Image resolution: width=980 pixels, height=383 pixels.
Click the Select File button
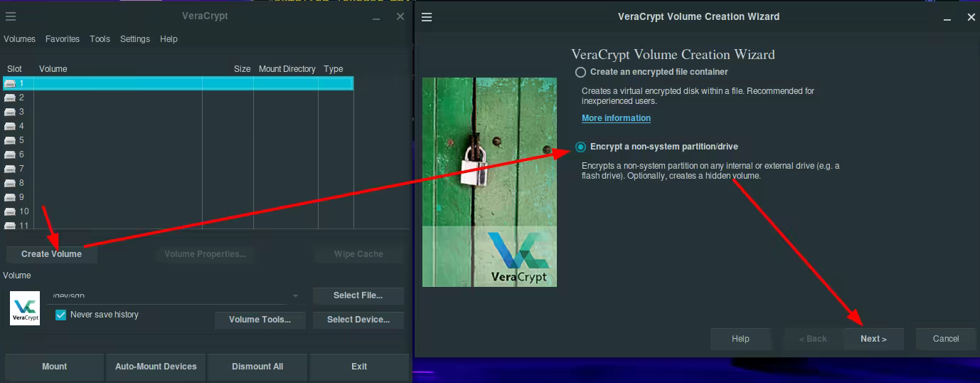click(x=358, y=295)
